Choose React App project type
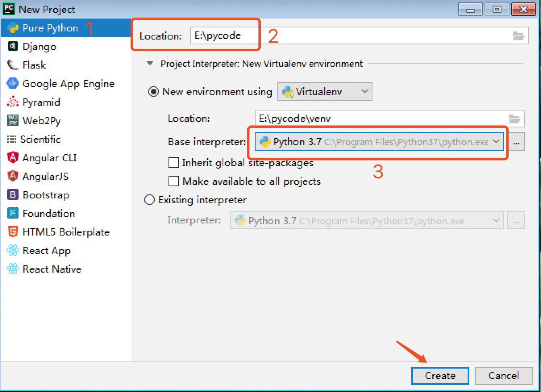The height and width of the screenshot is (392, 541). pyautogui.click(x=66, y=250)
